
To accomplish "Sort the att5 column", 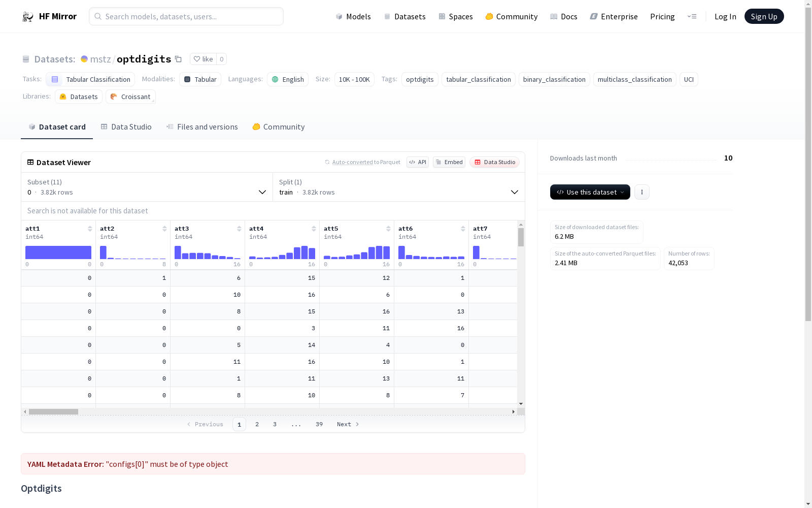I will [388, 229].
